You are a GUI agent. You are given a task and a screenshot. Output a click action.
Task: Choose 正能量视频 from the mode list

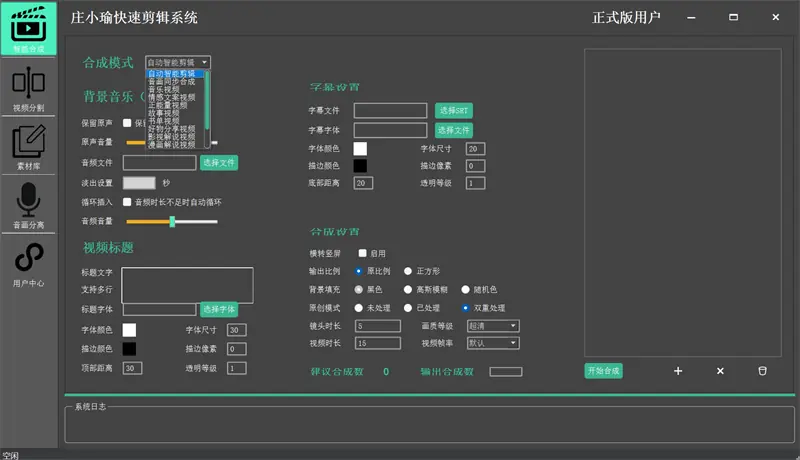[x=176, y=105]
